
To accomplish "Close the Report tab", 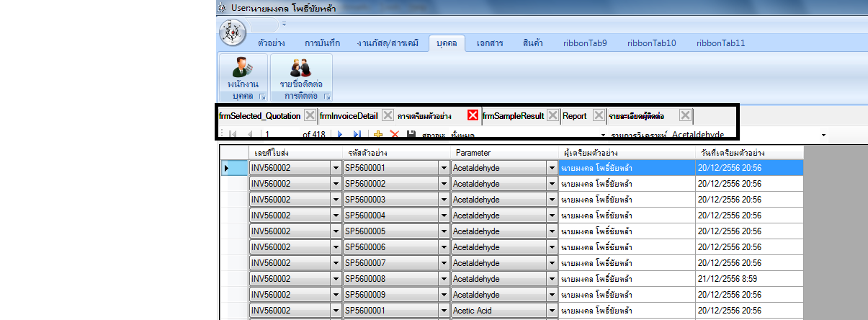I will click(x=599, y=115).
